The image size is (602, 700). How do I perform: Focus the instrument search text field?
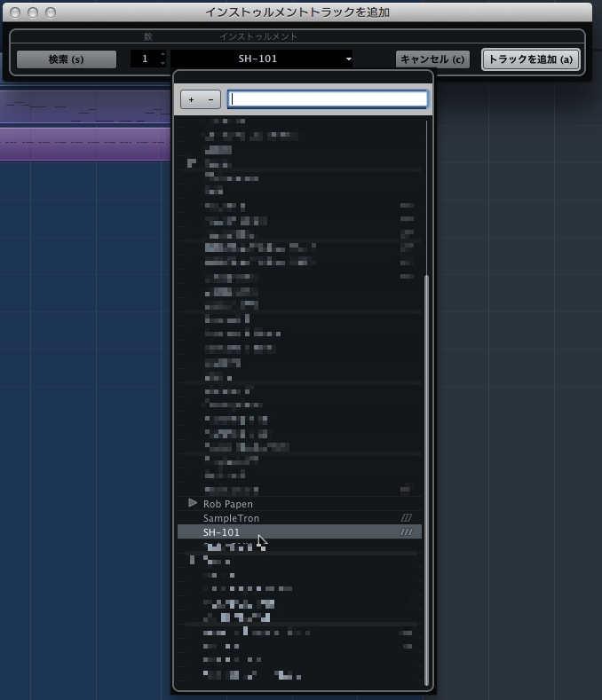(x=328, y=99)
